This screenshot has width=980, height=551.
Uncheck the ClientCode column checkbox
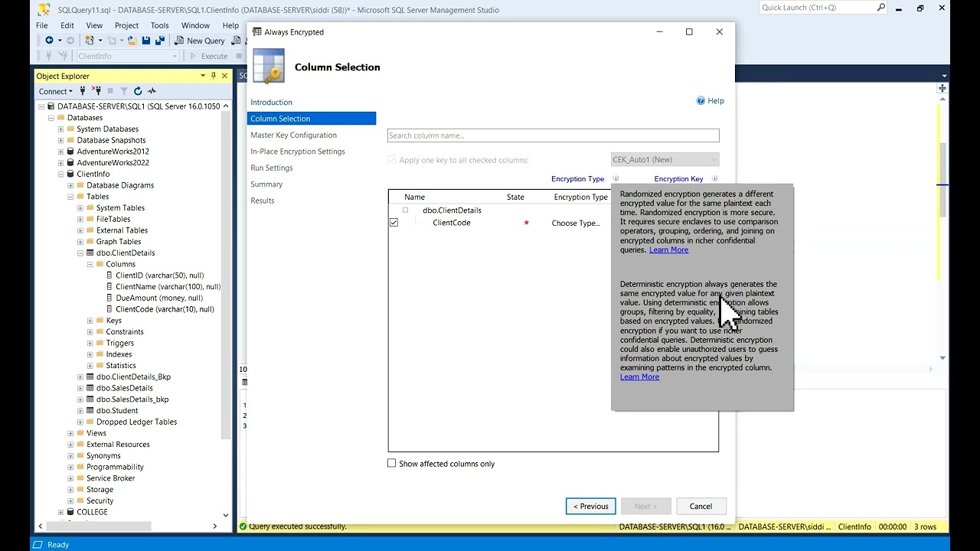394,223
